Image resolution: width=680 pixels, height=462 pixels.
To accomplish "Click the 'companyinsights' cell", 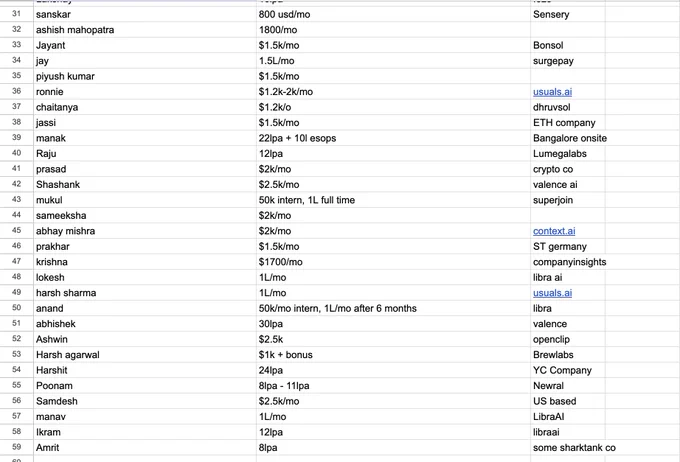I will point(568,262).
